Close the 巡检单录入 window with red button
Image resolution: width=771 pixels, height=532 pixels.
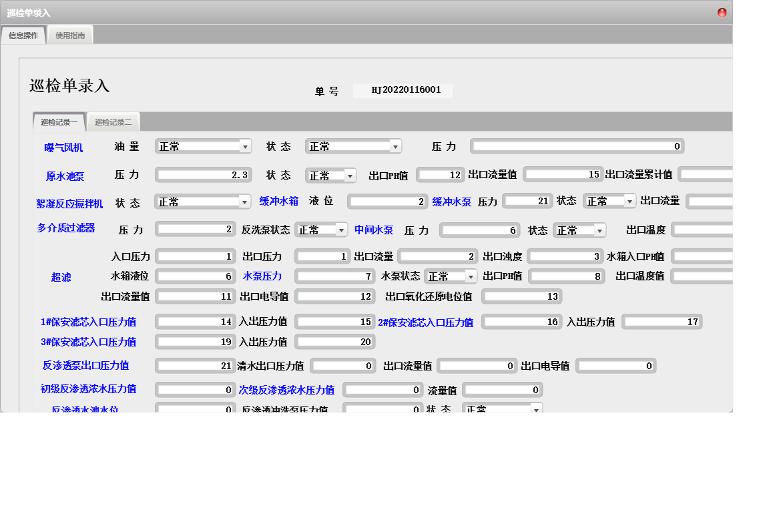pyautogui.click(x=722, y=13)
